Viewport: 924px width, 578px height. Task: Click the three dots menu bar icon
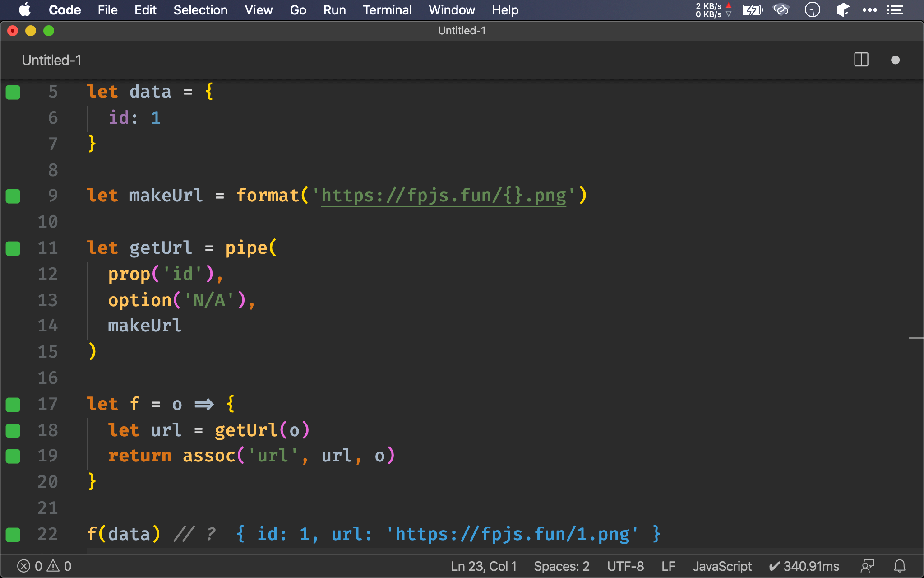(869, 10)
